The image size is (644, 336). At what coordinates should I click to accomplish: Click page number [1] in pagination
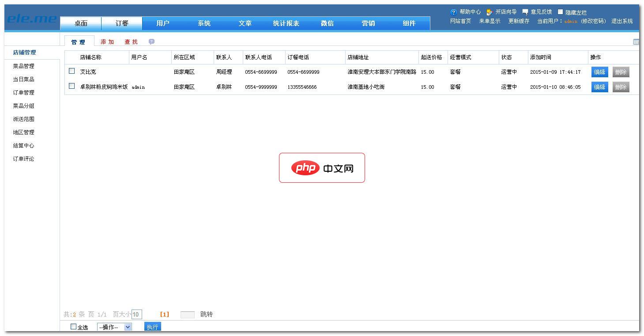click(164, 314)
